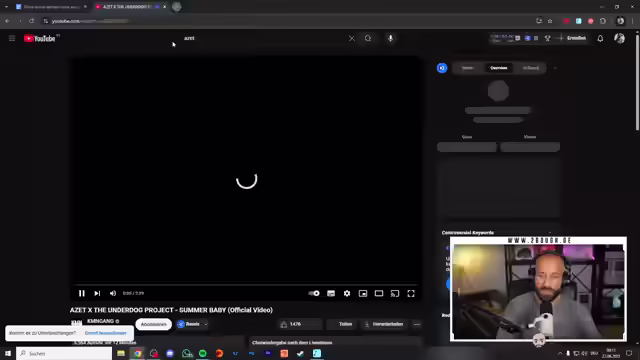Open the YouTube hamburger guide menu
Screen dimensions: 640x360
(12, 38)
